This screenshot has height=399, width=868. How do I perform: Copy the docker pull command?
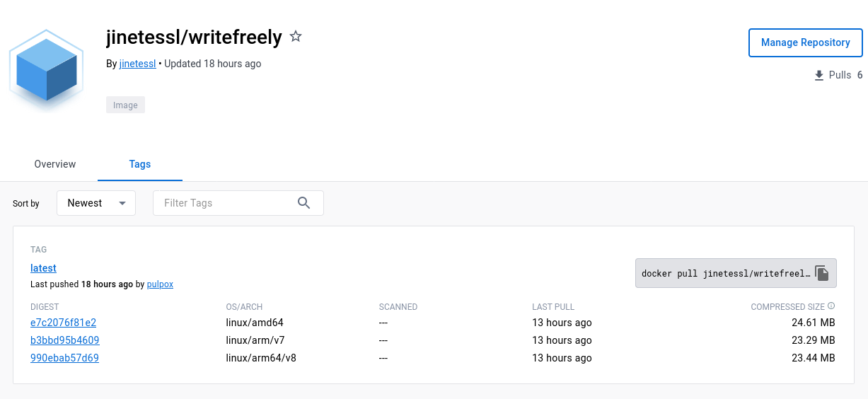coord(821,273)
